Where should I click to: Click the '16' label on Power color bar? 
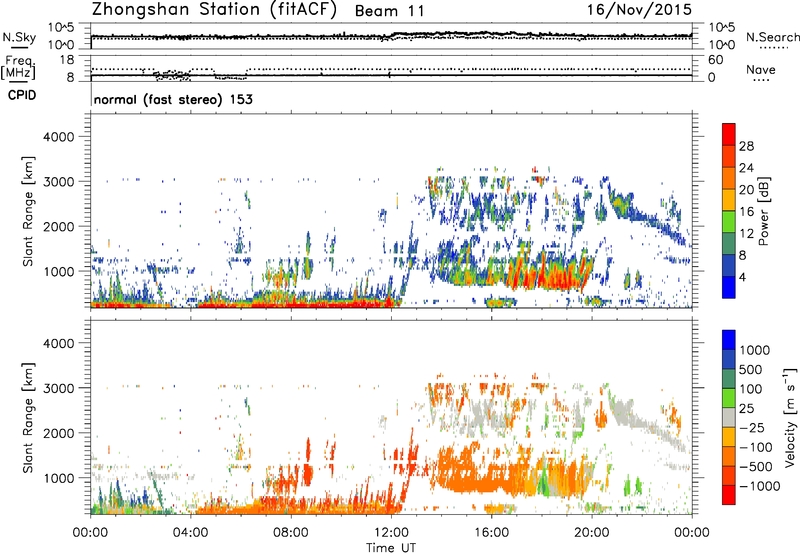click(x=746, y=212)
